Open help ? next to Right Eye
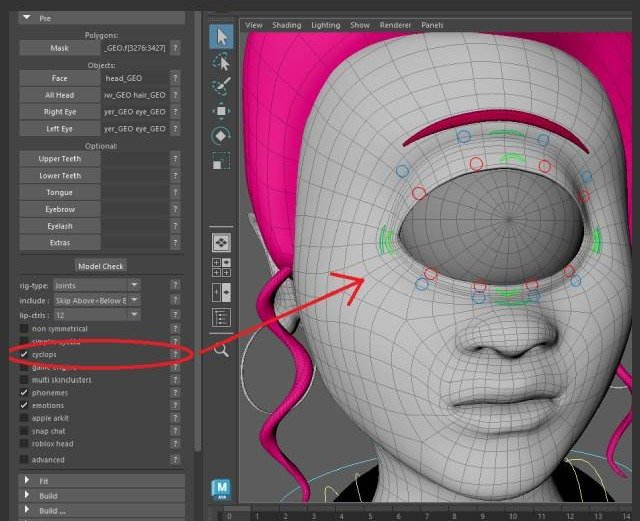The width and height of the screenshot is (640, 521). (x=175, y=112)
